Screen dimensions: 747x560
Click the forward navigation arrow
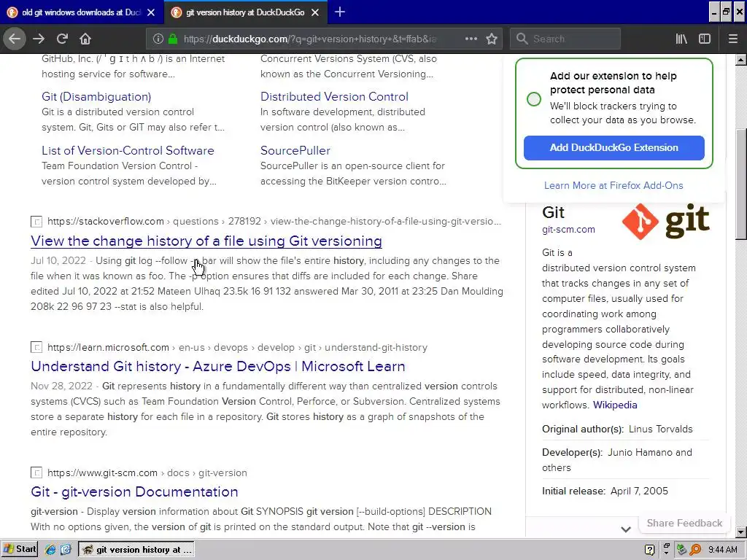tap(39, 39)
